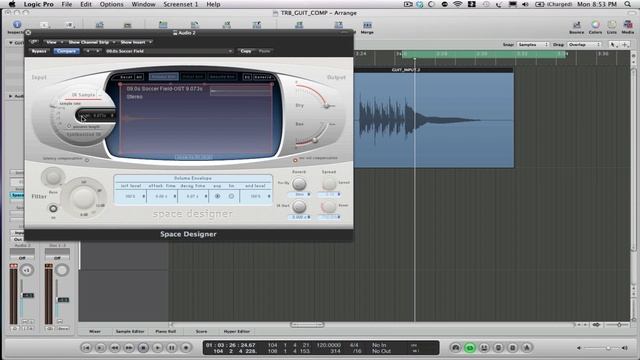Click the Reset button in the display

click(126, 77)
